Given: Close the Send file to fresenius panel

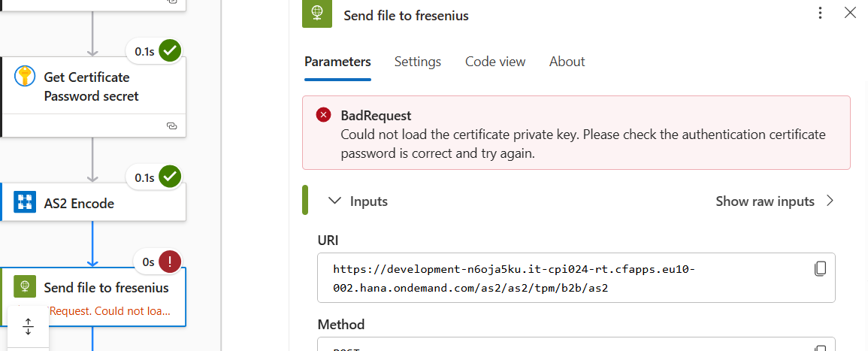Looking at the screenshot, I should (x=850, y=13).
